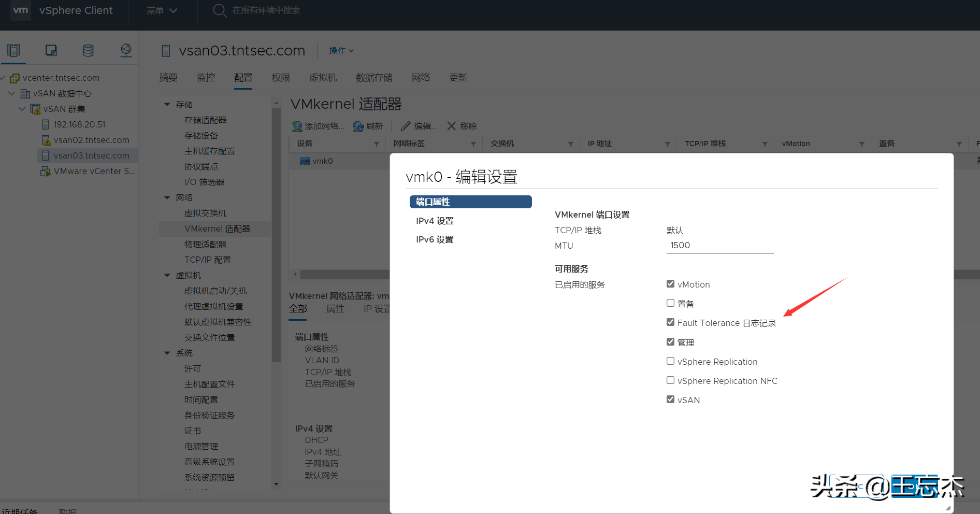Screen dimensions: 980x514
Task: Open the 菜单 menu dropdown
Action: click(162, 10)
